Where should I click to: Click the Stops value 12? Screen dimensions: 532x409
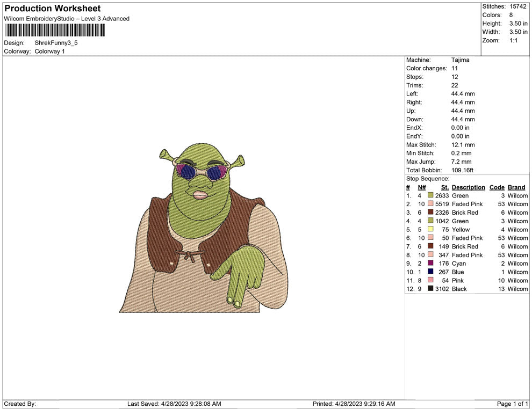455,77
